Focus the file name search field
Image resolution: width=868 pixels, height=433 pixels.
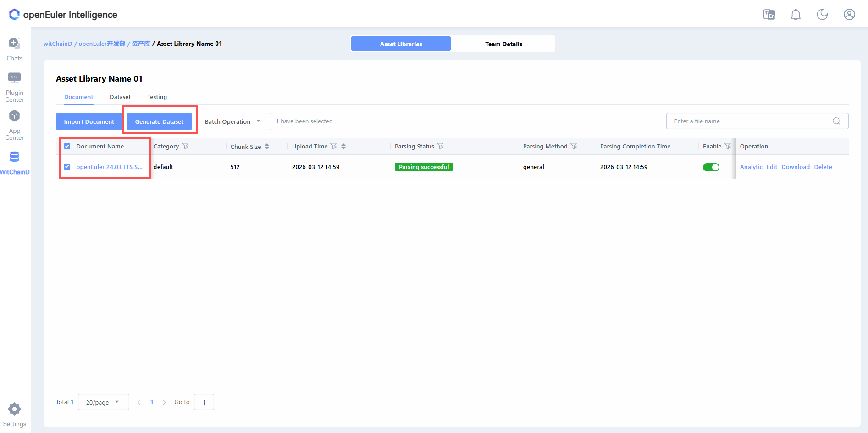tap(757, 121)
